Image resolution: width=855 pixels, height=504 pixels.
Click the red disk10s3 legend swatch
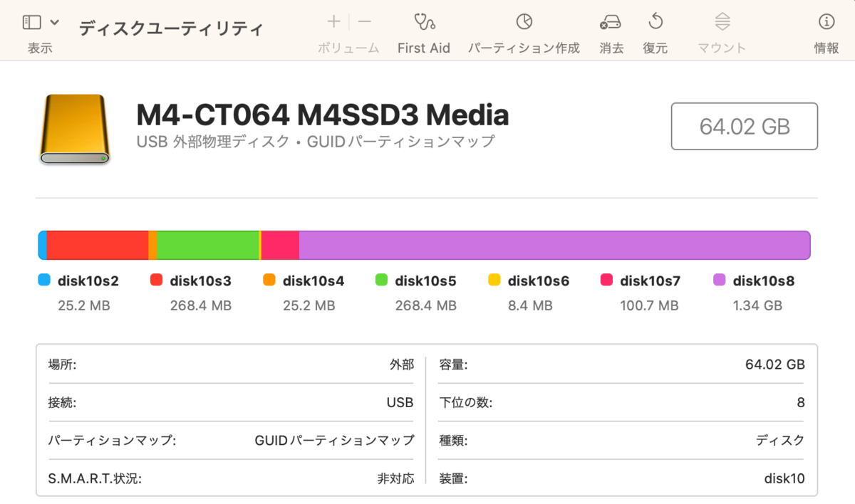click(156, 280)
